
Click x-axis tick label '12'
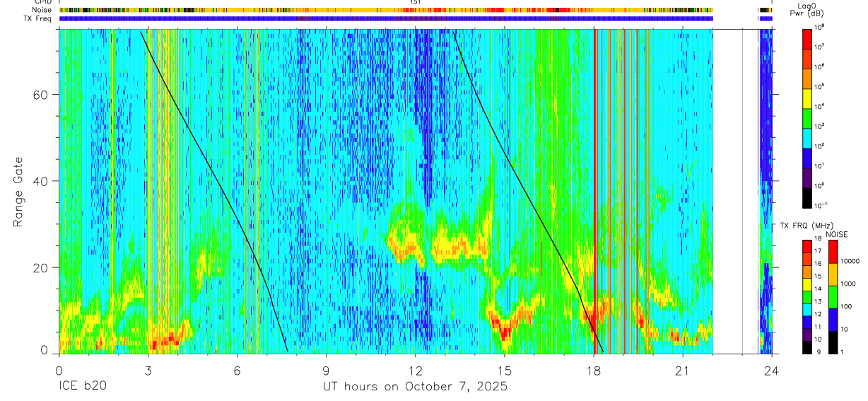point(416,371)
